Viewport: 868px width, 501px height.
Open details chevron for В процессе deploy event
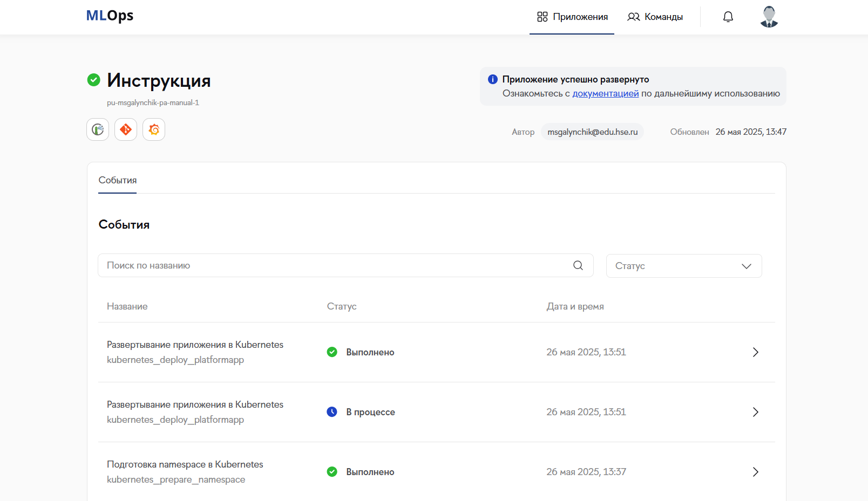[755, 412]
